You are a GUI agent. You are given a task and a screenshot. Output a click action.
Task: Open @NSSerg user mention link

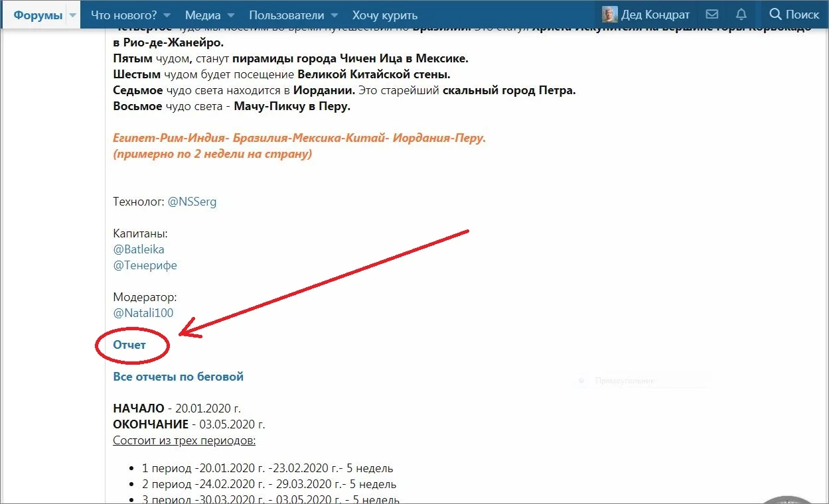(x=192, y=202)
